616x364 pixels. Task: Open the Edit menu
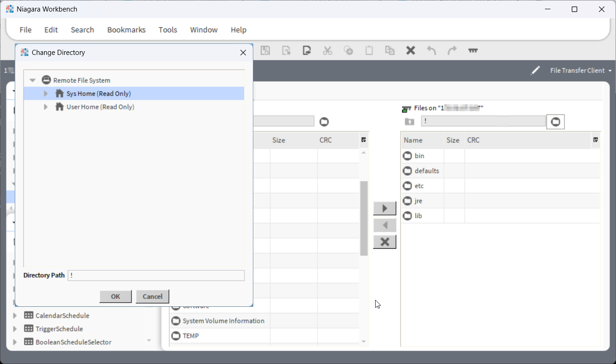point(51,30)
